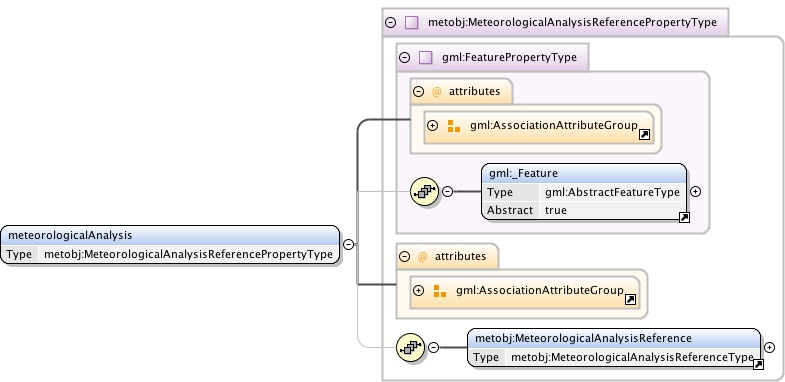This screenshot has width=785, height=382.
Task: Click the orange attribute group icon in lower gml:AssociationAttributeGroup
Action: click(x=440, y=291)
